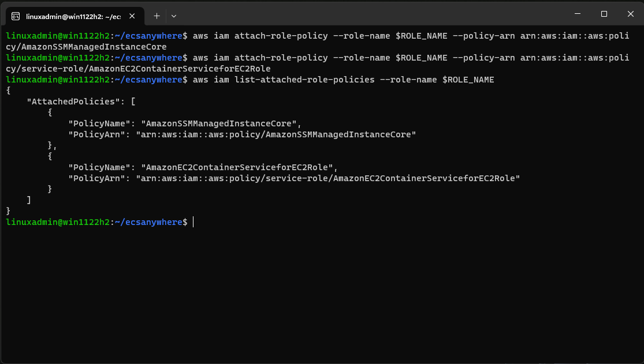The height and width of the screenshot is (364, 644).
Task: Click the PolicyArn ending in policy/AmazonSSMManagedInstanceCore
Action: (276, 134)
